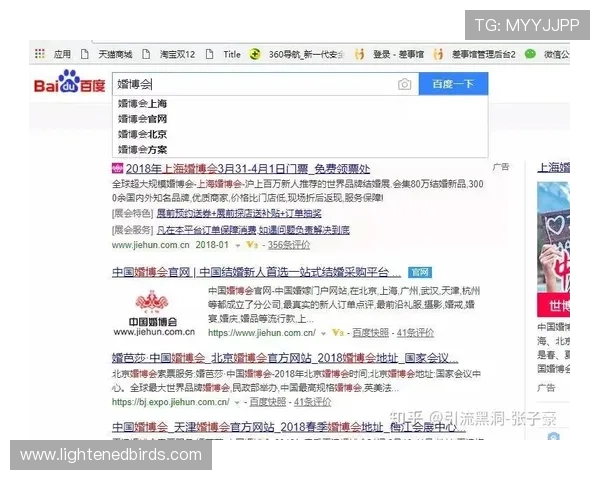Open 356条评价 link
This screenshot has height=480, width=600.
[x=289, y=245]
